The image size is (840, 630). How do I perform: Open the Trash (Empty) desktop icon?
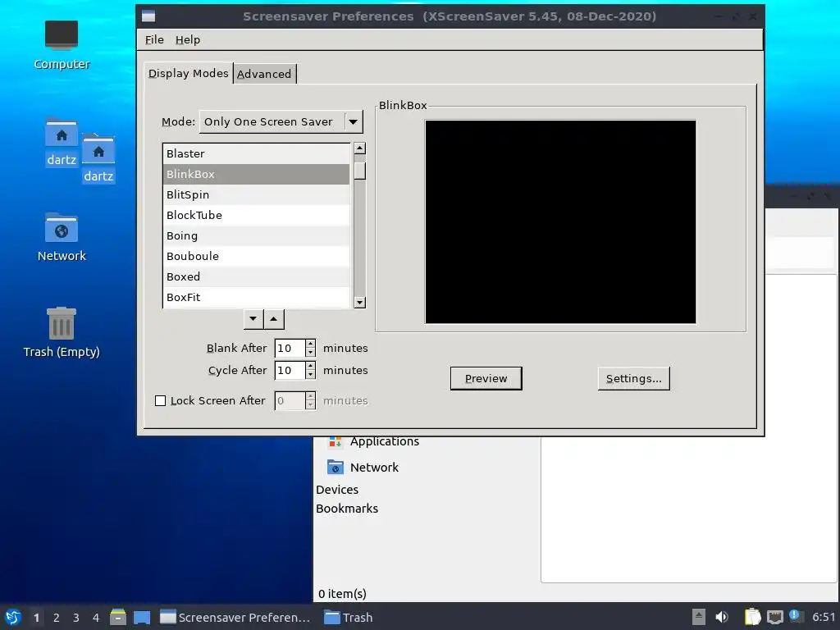pyautogui.click(x=62, y=332)
